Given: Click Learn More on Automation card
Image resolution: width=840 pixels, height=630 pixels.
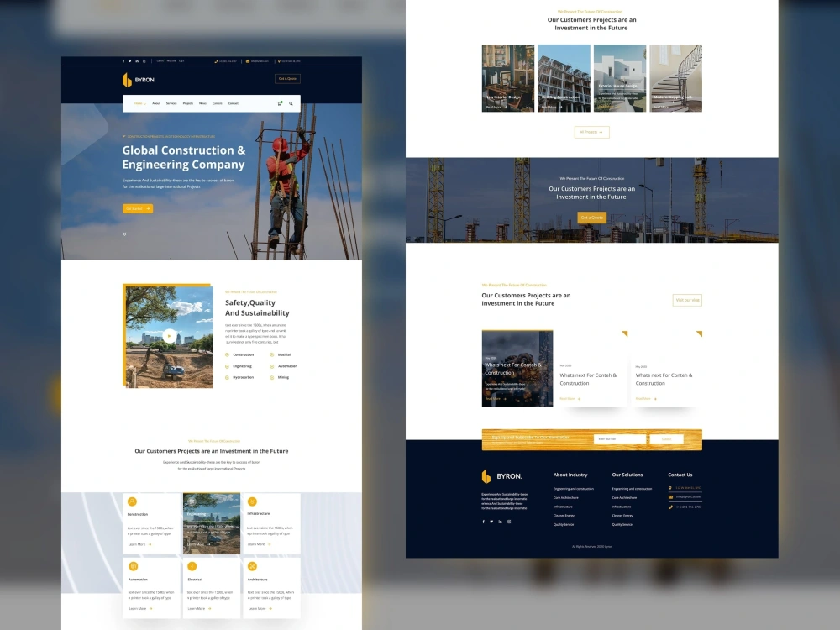Looking at the screenshot, I should click(x=140, y=608).
